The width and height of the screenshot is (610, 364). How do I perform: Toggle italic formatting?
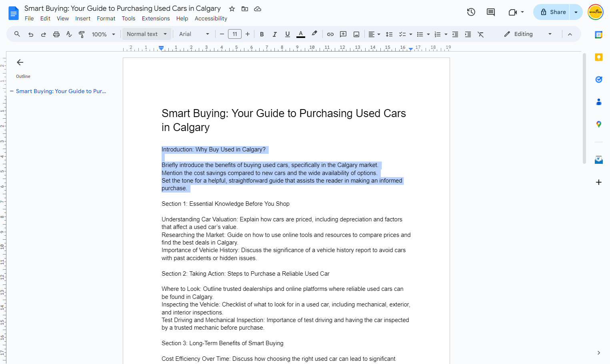[275, 34]
